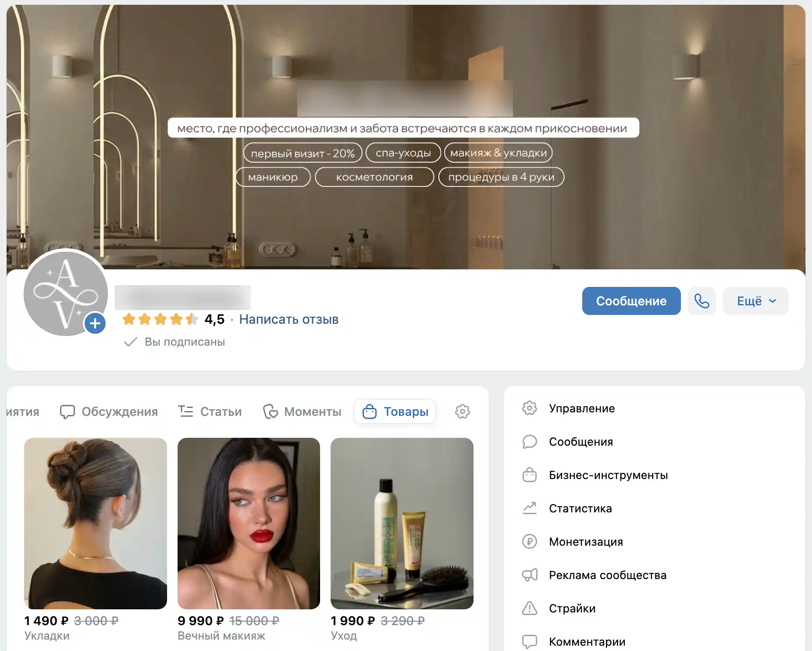Click the crossed-out 3 290 ₽ price

402,621
